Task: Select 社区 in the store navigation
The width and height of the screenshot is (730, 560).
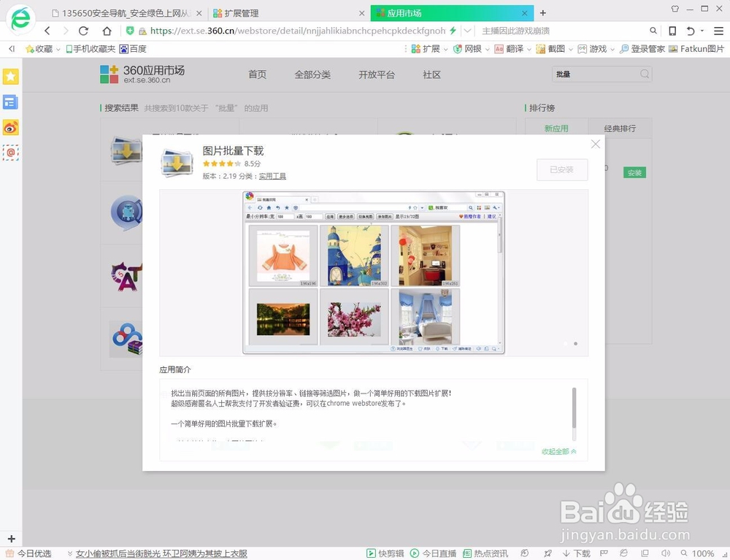Action: point(431,74)
